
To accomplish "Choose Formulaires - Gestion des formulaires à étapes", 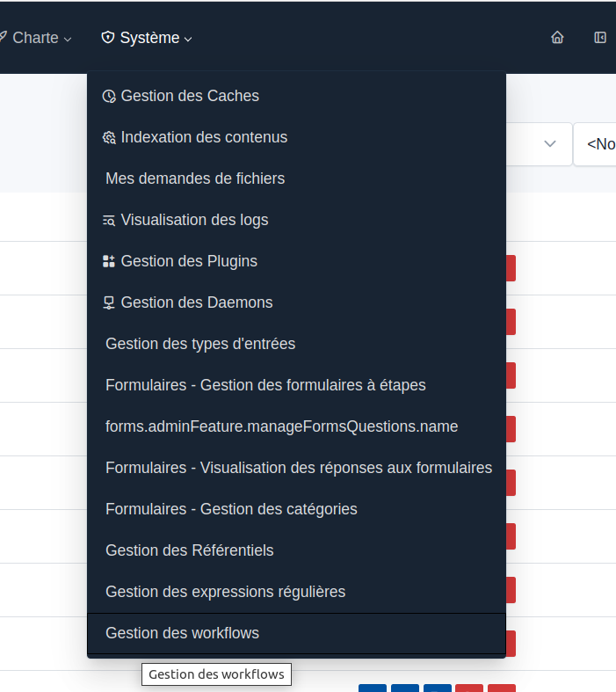I will (x=265, y=385).
